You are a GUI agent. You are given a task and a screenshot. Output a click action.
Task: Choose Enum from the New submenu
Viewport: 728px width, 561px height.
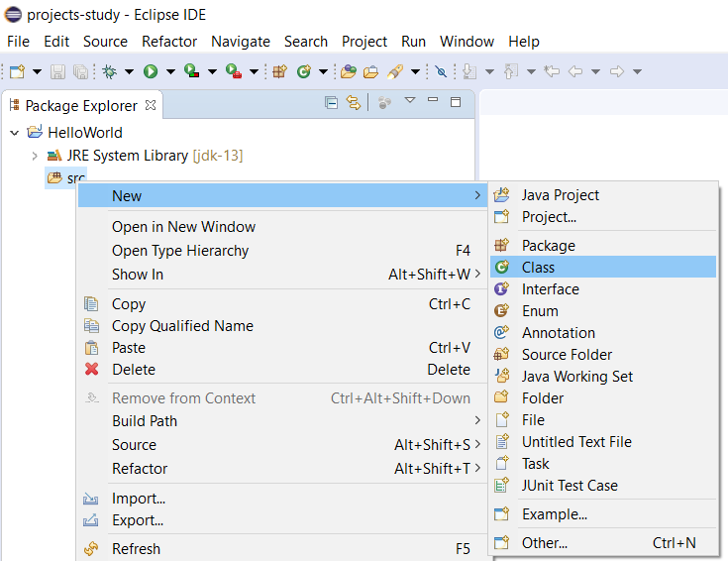(603, 311)
